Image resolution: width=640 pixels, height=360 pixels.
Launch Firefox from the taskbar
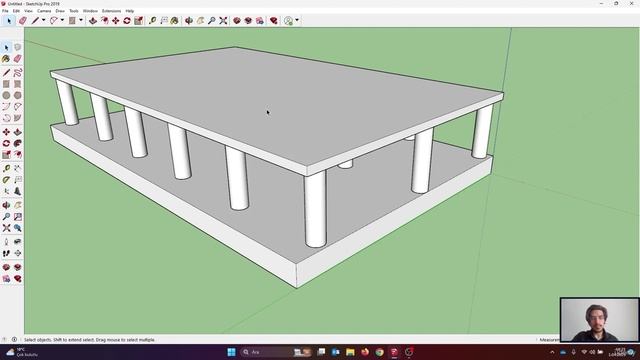365,352
